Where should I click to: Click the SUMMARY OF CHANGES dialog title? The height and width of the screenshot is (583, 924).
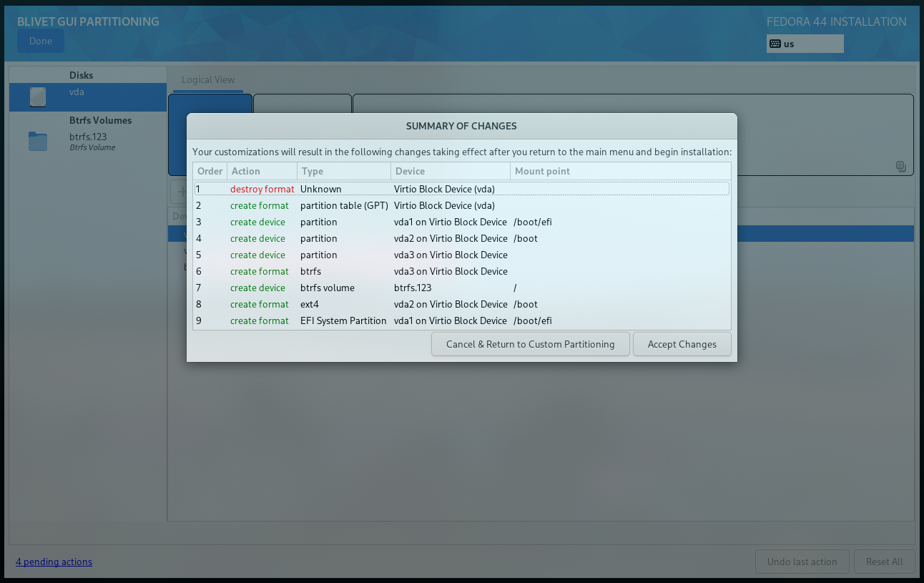(461, 126)
